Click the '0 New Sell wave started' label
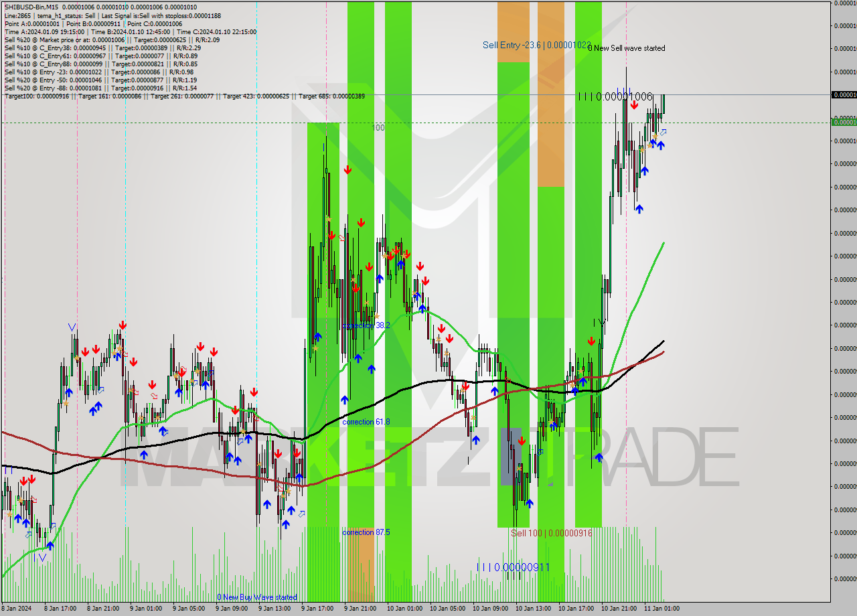 [x=626, y=48]
